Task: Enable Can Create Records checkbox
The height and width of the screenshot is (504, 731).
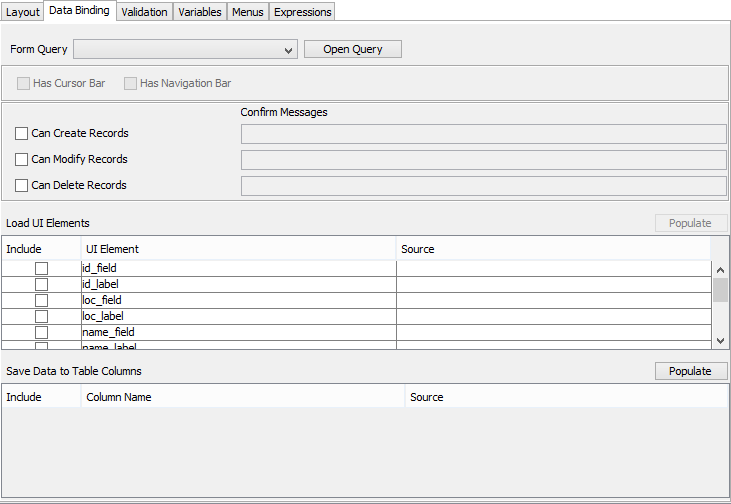Action: click(x=22, y=134)
